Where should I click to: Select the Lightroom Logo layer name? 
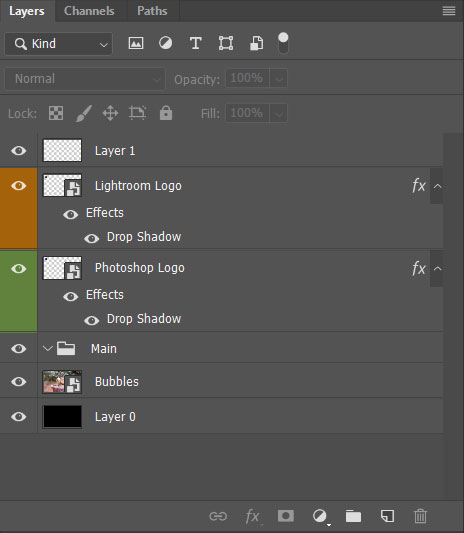pyautogui.click(x=138, y=186)
